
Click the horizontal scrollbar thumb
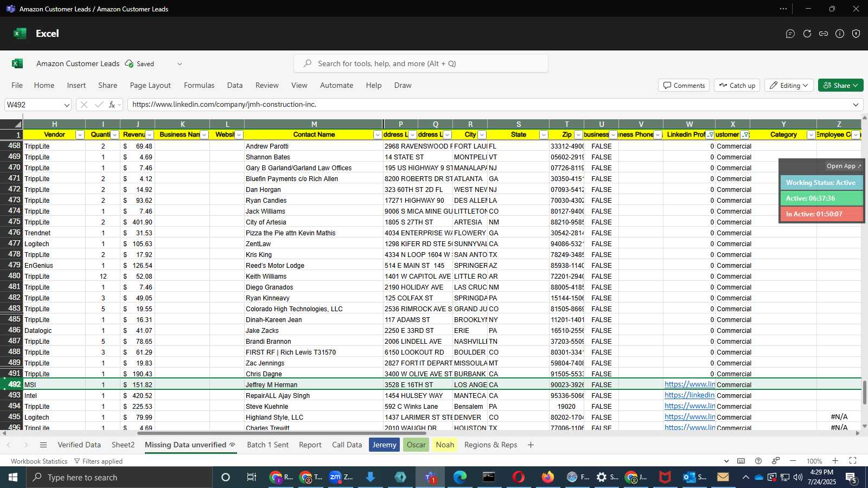tap(282, 433)
